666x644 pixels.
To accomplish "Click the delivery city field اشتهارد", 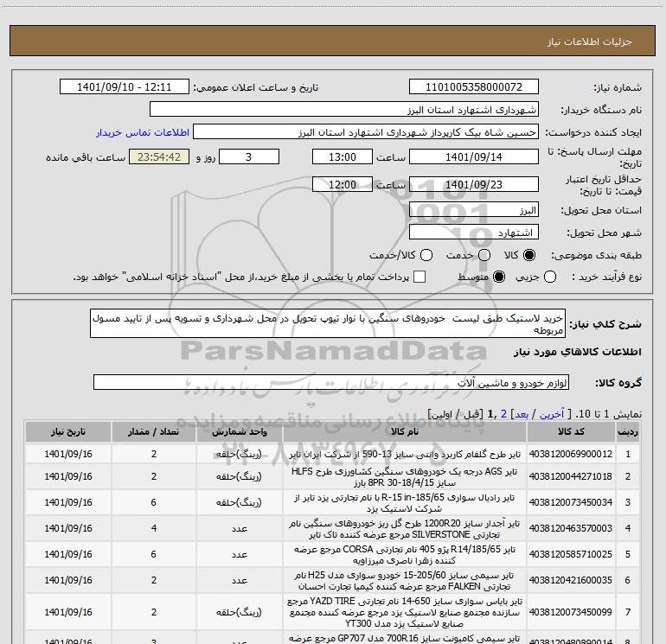I will tap(474, 233).
